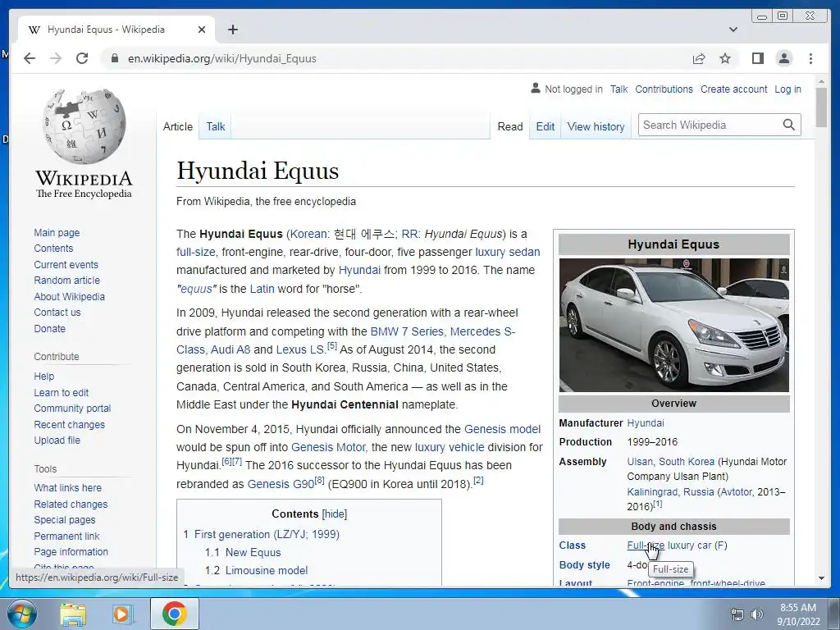Open a new browser tab

232,30
